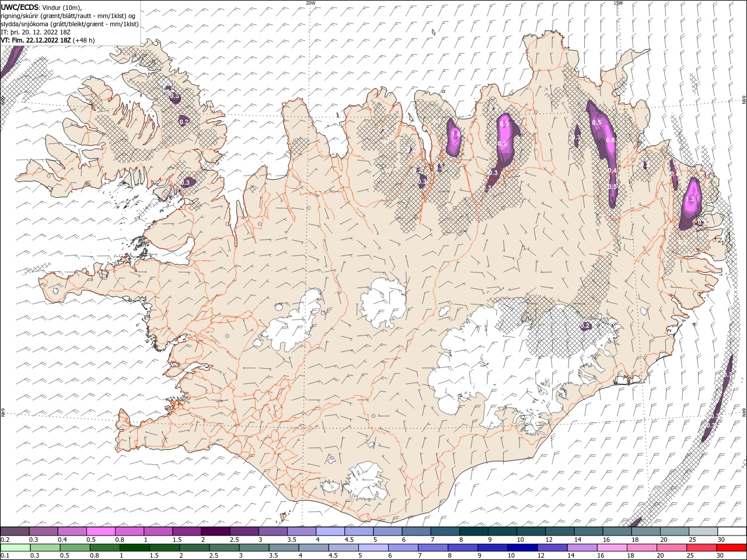Click the UWC/ECDS title text
The width and height of the screenshot is (747, 560).
(x=20, y=6)
